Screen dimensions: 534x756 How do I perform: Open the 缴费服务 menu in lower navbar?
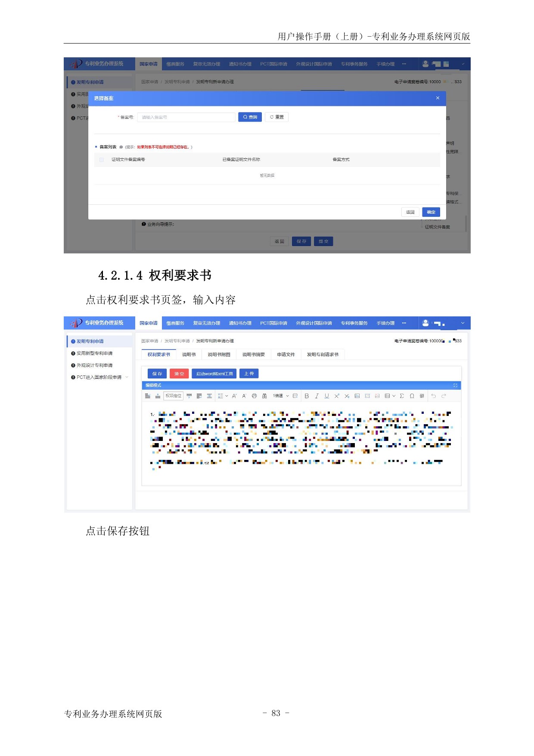click(x=175, y=323)
